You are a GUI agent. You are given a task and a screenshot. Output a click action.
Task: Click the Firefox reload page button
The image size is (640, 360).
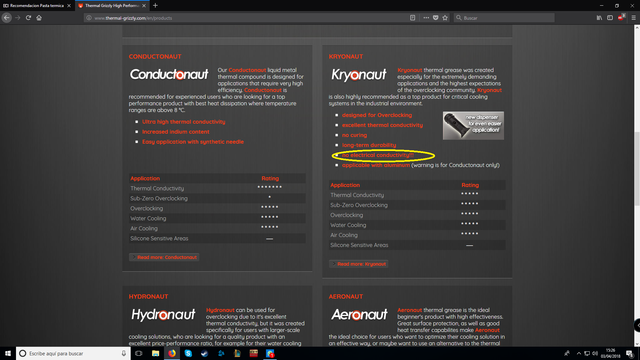28,18
